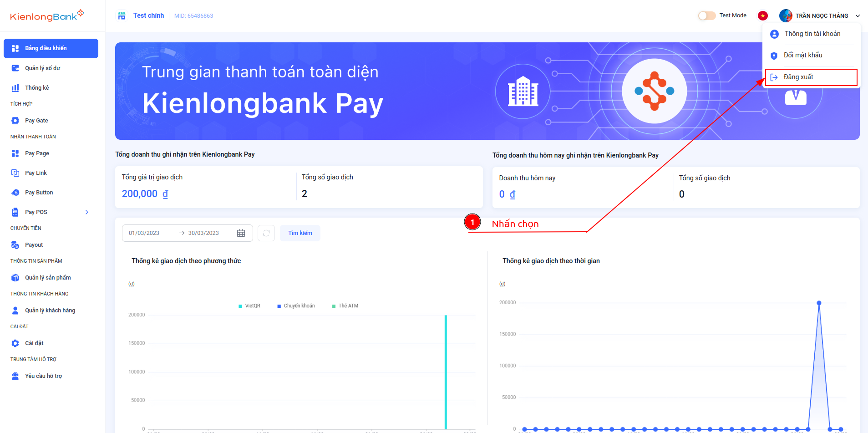
Task: Click the Pay POS terminal icon
Action: 15,212
